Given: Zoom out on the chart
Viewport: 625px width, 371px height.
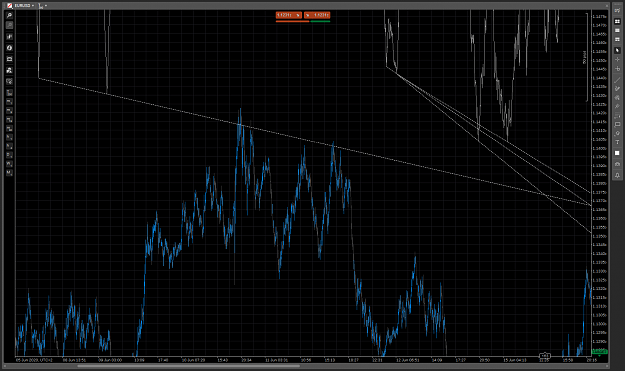Looking at the screenshot, I should pos(9,26).
